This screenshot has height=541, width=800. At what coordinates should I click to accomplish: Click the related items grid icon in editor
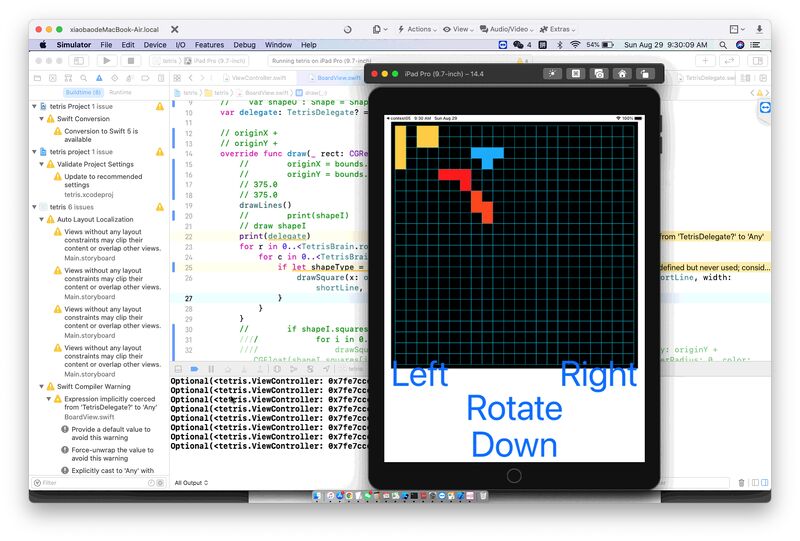click(x=177, y=78)
